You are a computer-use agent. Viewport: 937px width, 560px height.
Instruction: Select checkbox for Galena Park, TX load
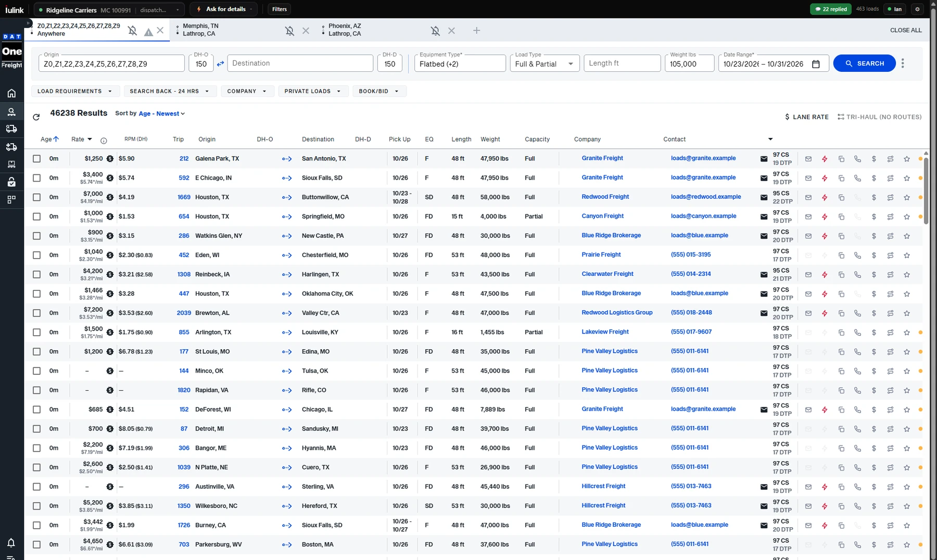36,159
